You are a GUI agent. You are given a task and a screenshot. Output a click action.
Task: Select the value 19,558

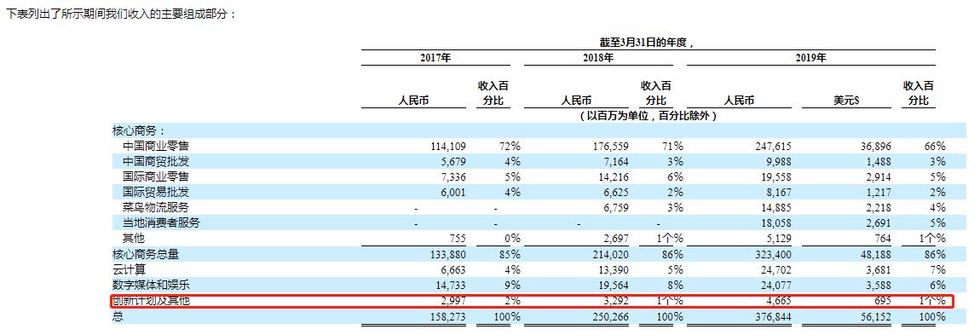775,176
